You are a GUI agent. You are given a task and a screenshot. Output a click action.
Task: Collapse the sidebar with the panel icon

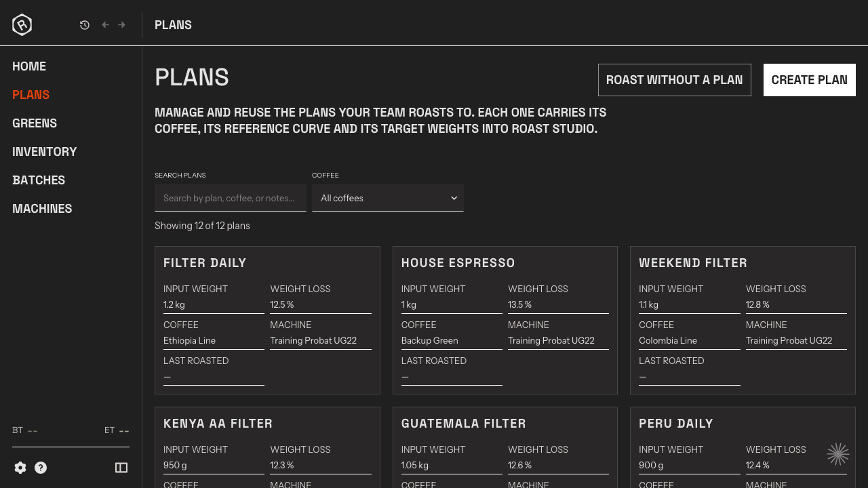click(x=121, y=468)
